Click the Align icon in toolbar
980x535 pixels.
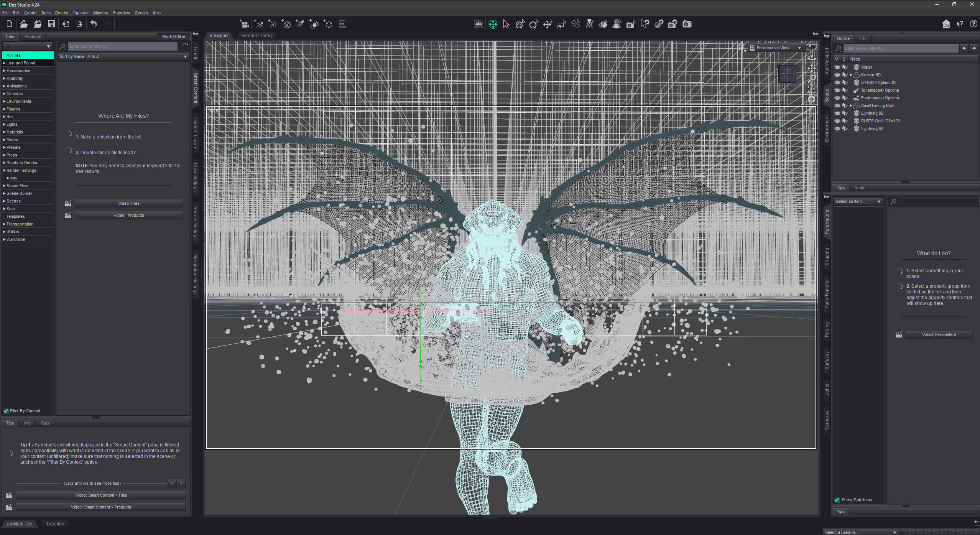(342, 24)
